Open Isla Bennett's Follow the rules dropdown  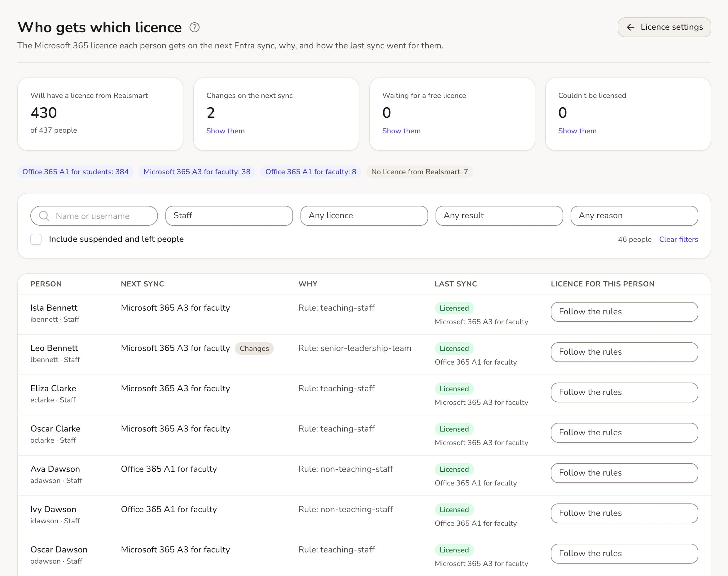(x=624, y=312)
